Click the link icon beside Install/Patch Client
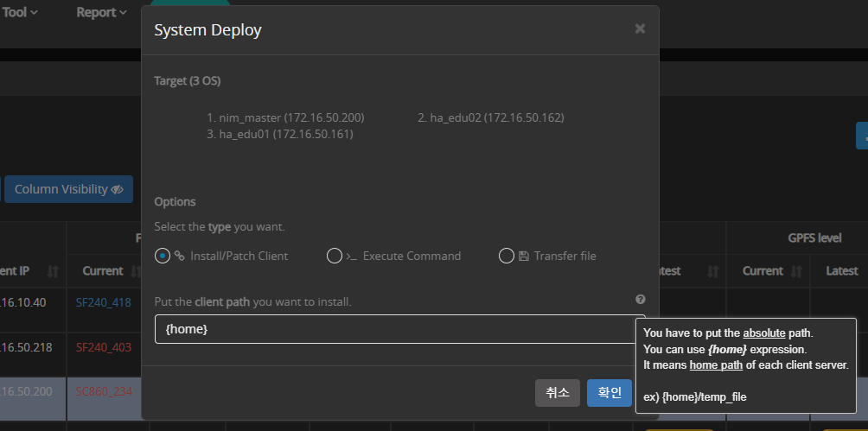 click(x=180, y=257)
